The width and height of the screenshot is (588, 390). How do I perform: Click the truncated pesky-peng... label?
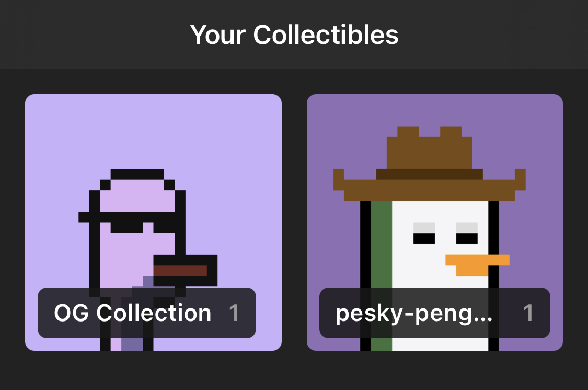[413, 314]
